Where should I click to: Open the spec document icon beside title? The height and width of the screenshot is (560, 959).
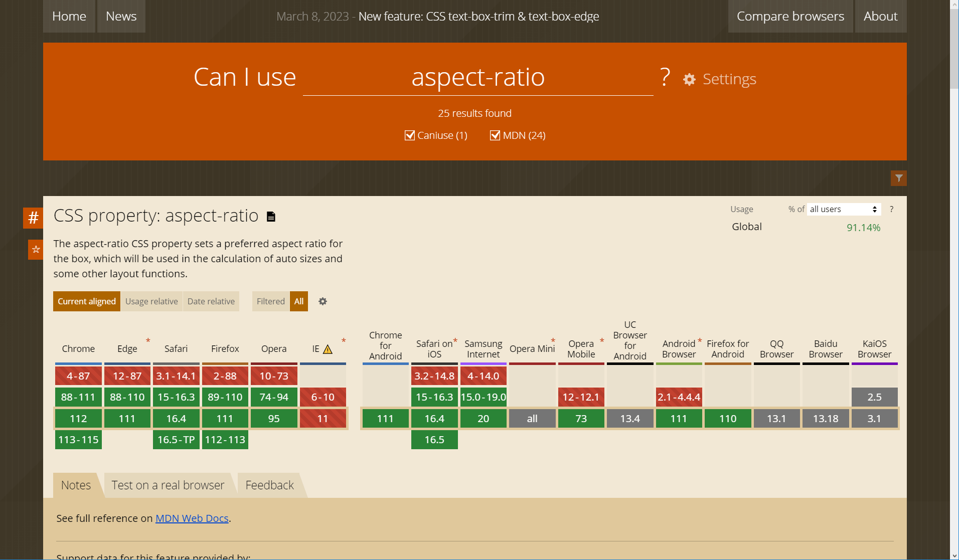(271, 217)
